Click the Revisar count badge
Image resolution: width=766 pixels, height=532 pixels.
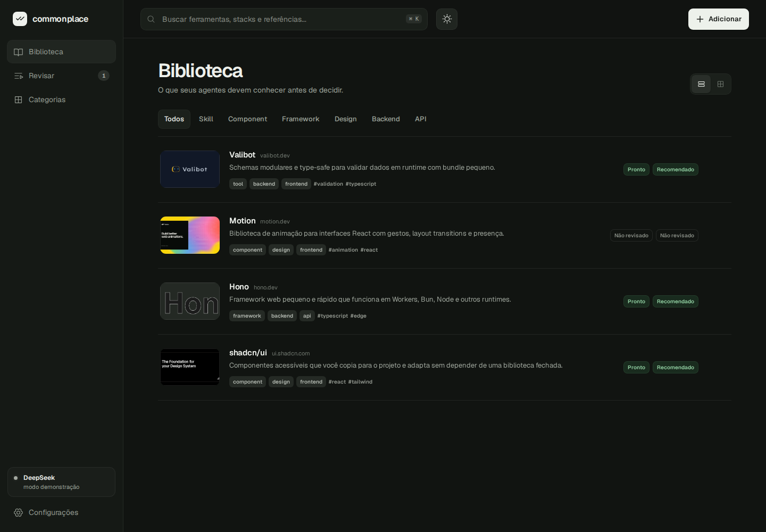click(x=104, y=76)
